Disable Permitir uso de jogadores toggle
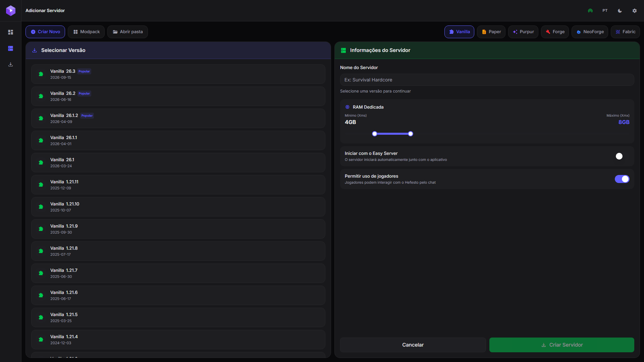Viewport: 644px width, 362px height. click(x=622, y=179)
